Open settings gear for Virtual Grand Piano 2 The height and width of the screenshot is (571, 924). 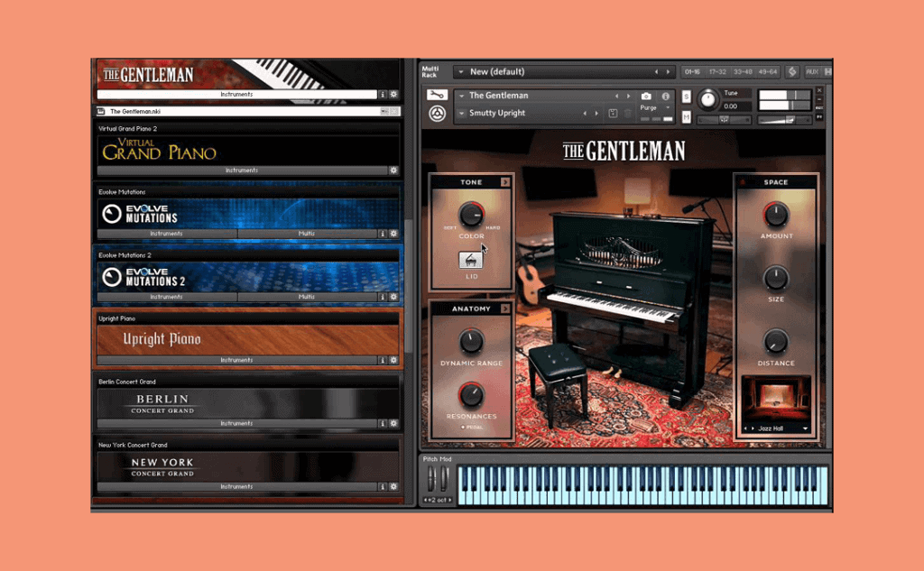click(x=393, y=170)
